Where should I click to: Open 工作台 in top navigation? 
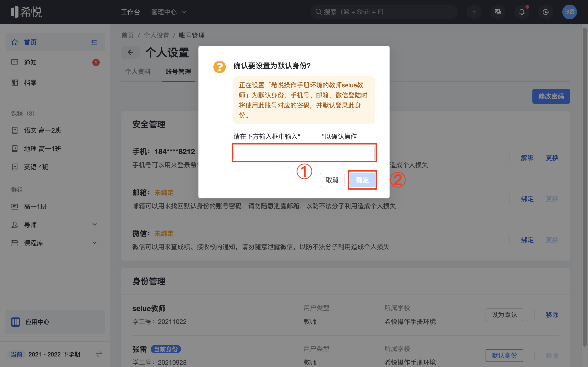click(x=130, y=12)
